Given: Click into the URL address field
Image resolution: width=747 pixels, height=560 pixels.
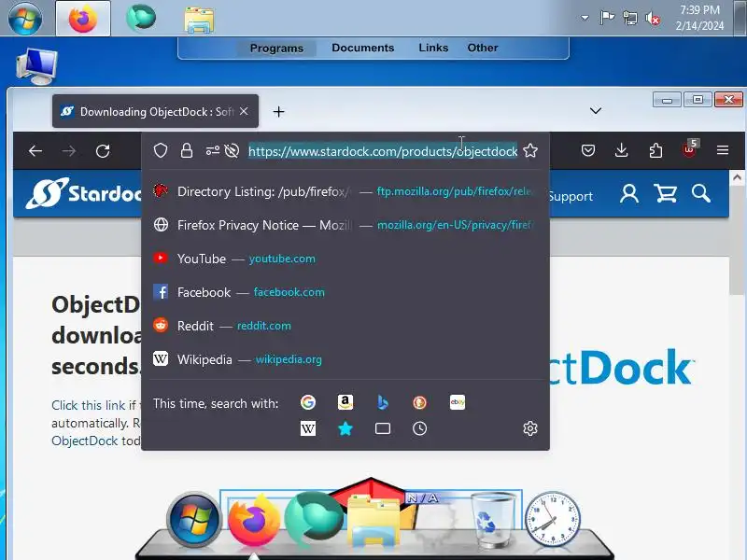Looking at the screenshot, I should point(383,151).
